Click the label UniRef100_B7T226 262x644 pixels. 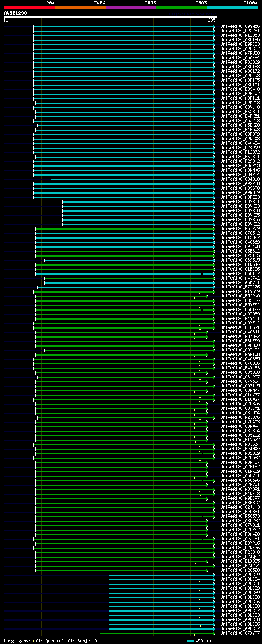tap(240, 287)
